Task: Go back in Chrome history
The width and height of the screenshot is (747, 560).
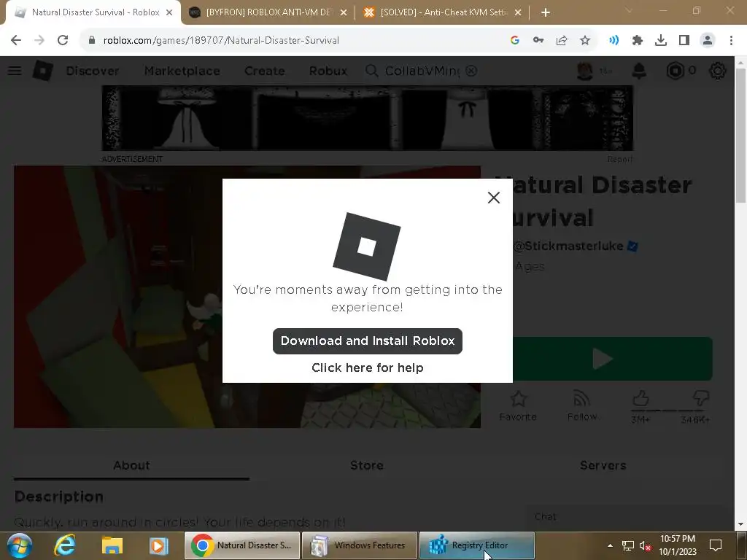Action: (x=16, y=41)
